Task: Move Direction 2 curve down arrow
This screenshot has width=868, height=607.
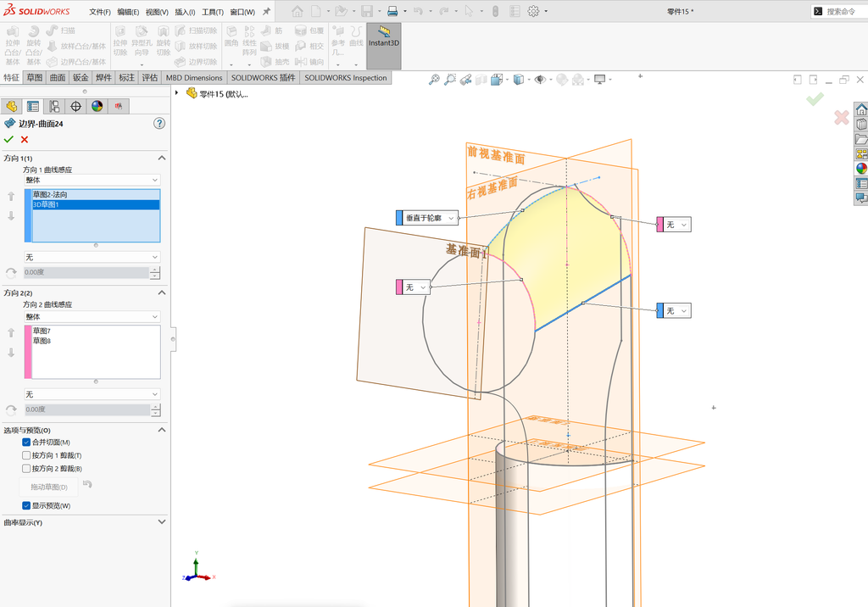Action: pyautogui.click(x=11, y=352)
